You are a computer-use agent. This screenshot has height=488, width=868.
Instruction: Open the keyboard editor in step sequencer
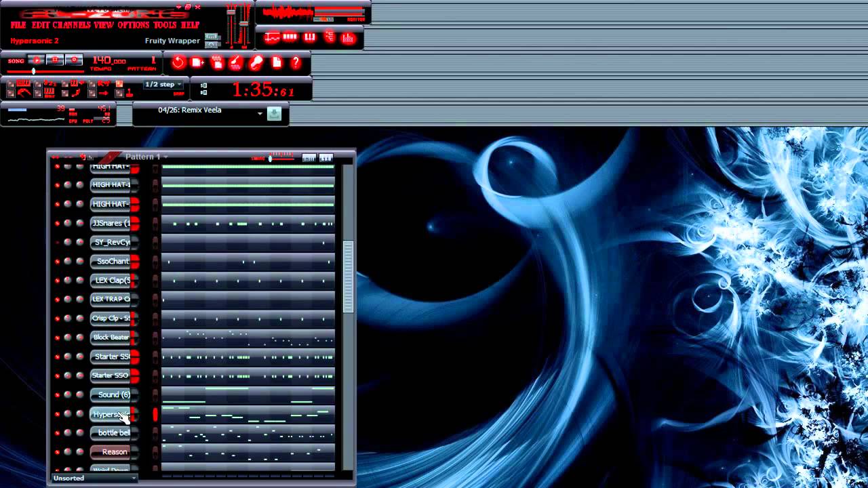tap(326, 158)
